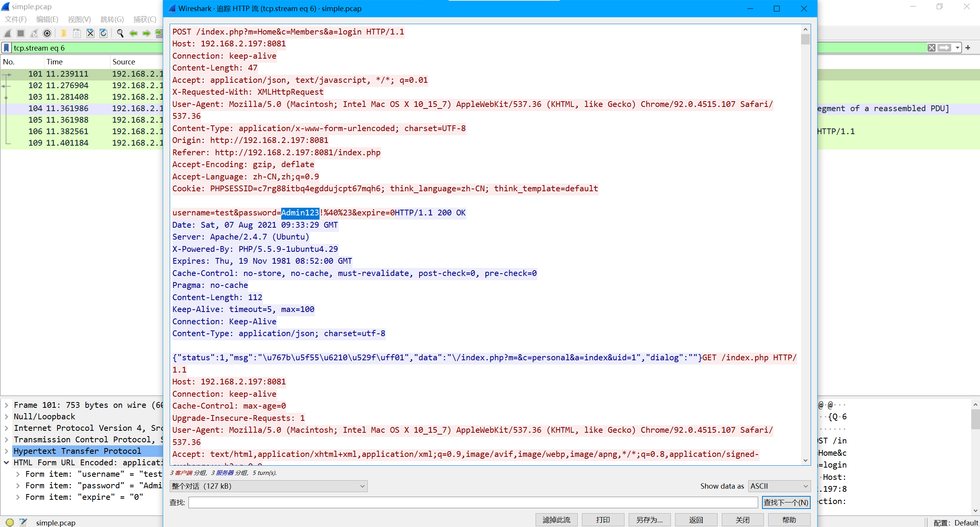Open the conversation selector dropdown 整个对话
The width and height of the screenshot is (980, 527).
(x=268, y=486)
